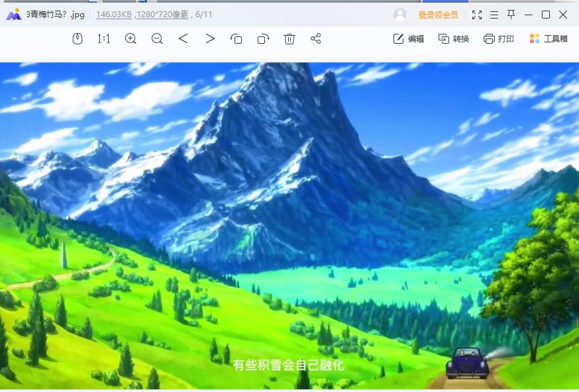This screenshot has width=579, height=392.
Task: Share the current image
Action: (315, 39)
